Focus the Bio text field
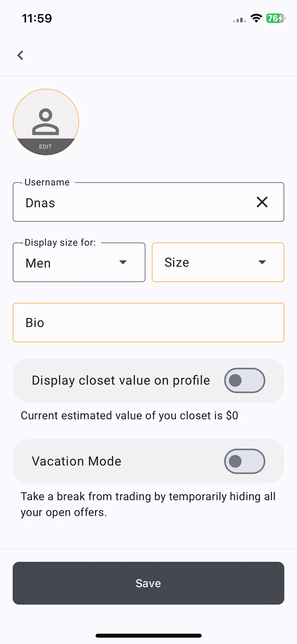This screenshot has width=297, height=644. pos(148,323)
